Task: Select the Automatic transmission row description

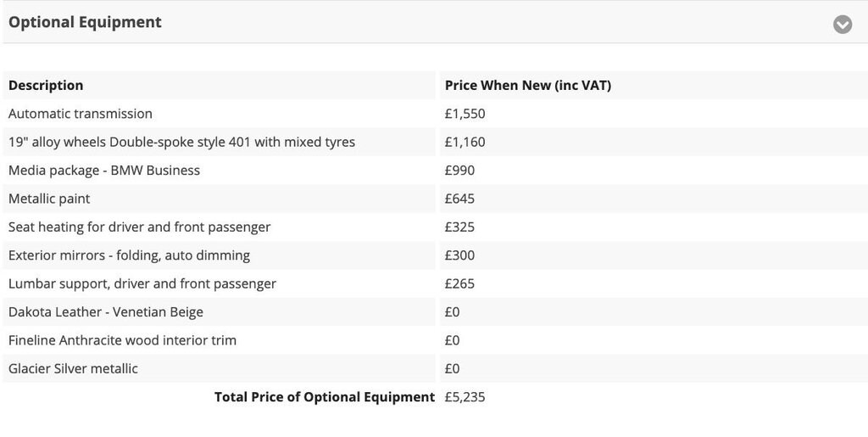Action: pos(81,114)
